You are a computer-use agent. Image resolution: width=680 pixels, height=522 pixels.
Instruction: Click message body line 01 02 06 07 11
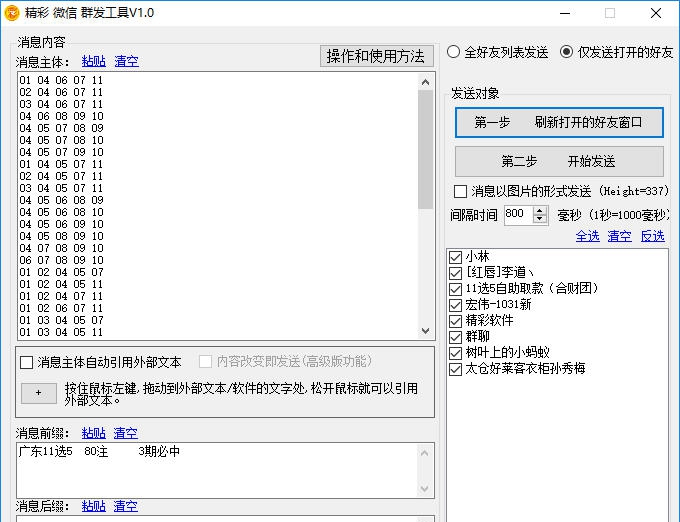pyautogui.click(x=61, y=308)
